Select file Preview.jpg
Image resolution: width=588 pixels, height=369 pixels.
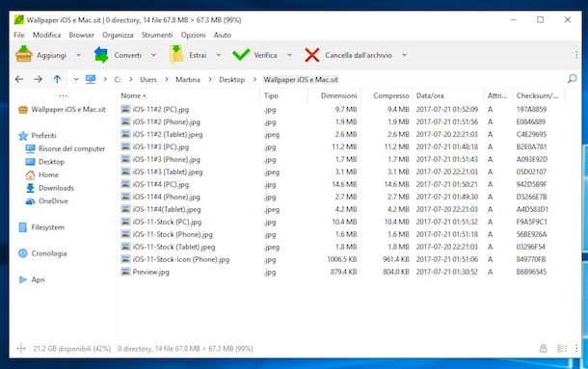150,272
